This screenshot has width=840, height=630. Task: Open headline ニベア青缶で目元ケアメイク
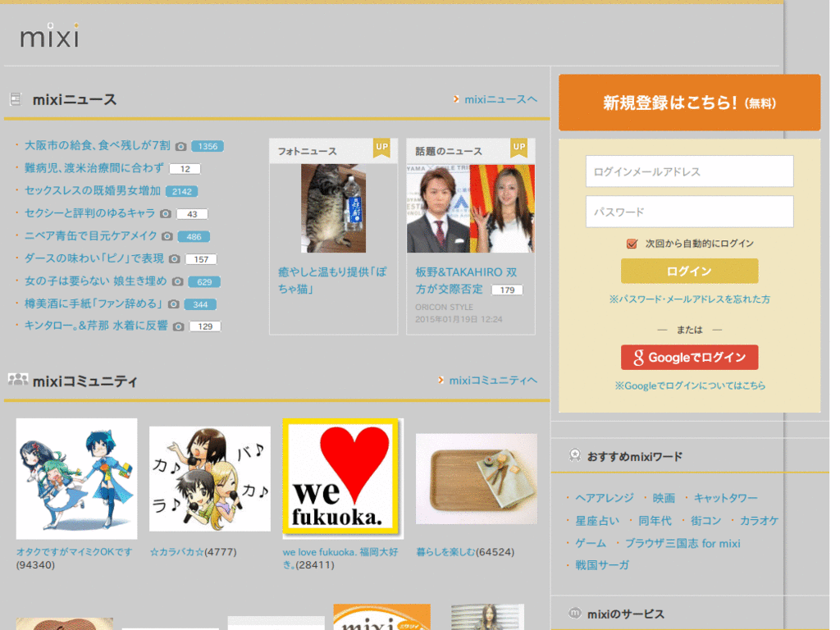pyautogui.click(x=90, y=235)
